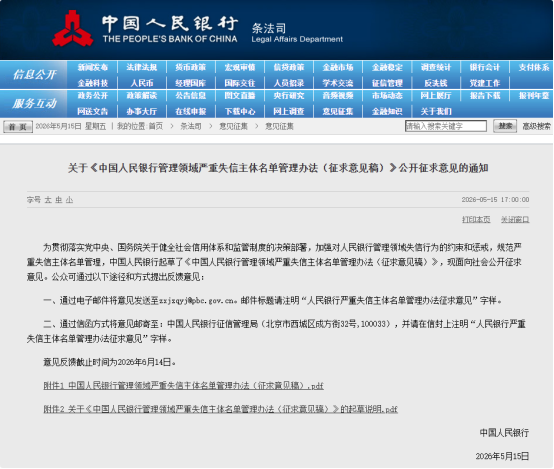Screen dimensions: 554x469
Task: Select 政策解读 navigation item
Action: click(x=142, y=96)
